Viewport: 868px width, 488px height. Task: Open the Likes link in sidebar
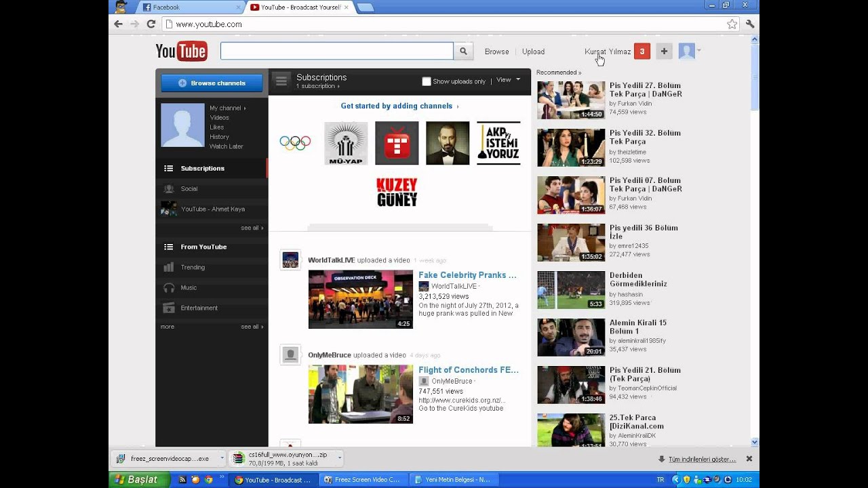coord(216,127)
